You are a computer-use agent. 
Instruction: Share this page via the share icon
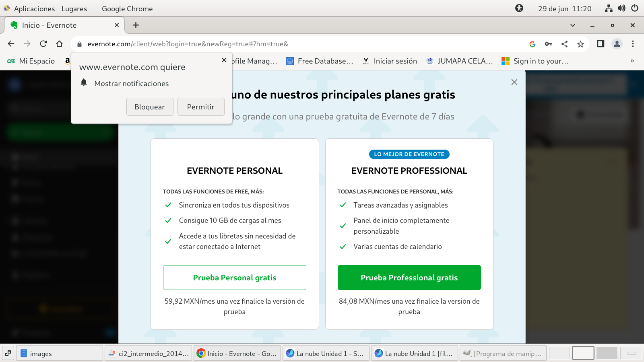[x=564, y=44]
